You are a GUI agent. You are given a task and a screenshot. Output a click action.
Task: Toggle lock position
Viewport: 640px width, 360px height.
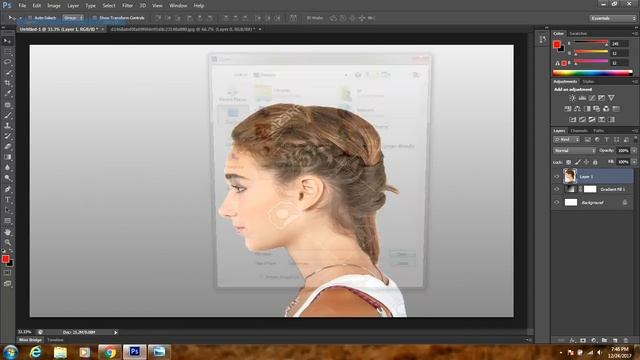(586, 162)
